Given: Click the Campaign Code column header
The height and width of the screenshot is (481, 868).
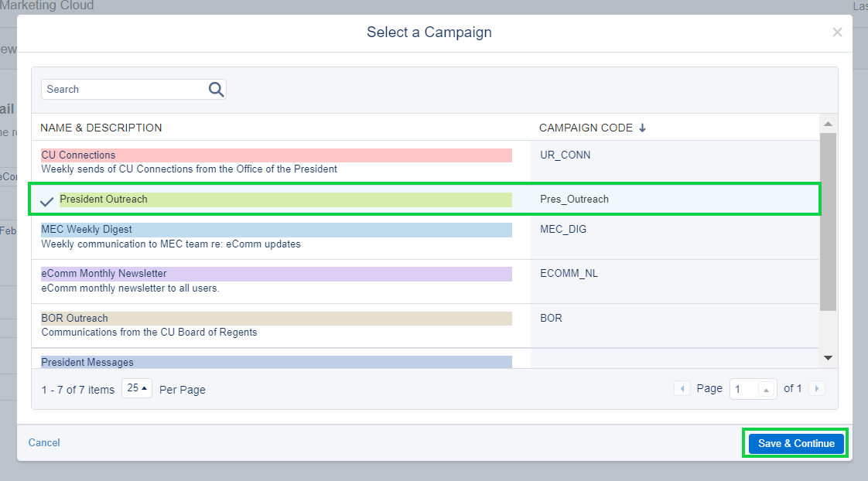Looking at the screenshot, I should pos(586,128).
